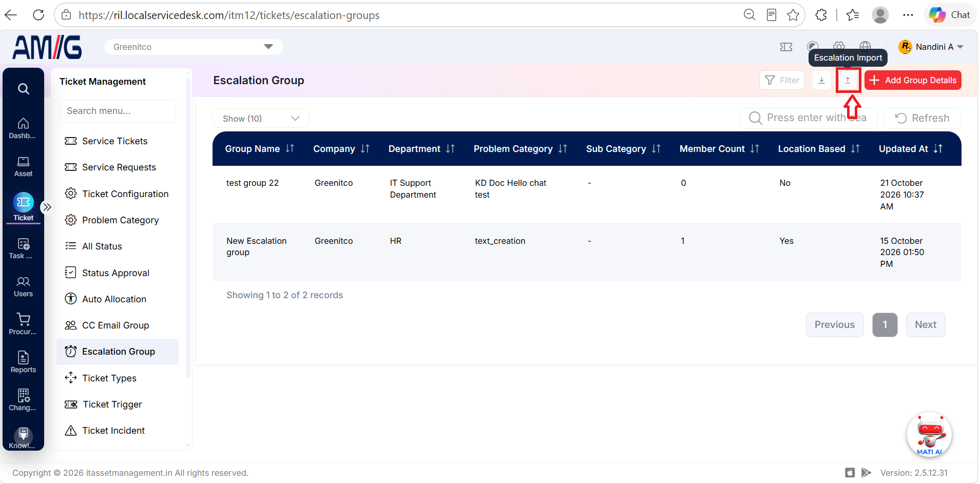Screen dimensions: 980x484
Task: Open Auto Allocation menu item
Action: tap(114, 299)
